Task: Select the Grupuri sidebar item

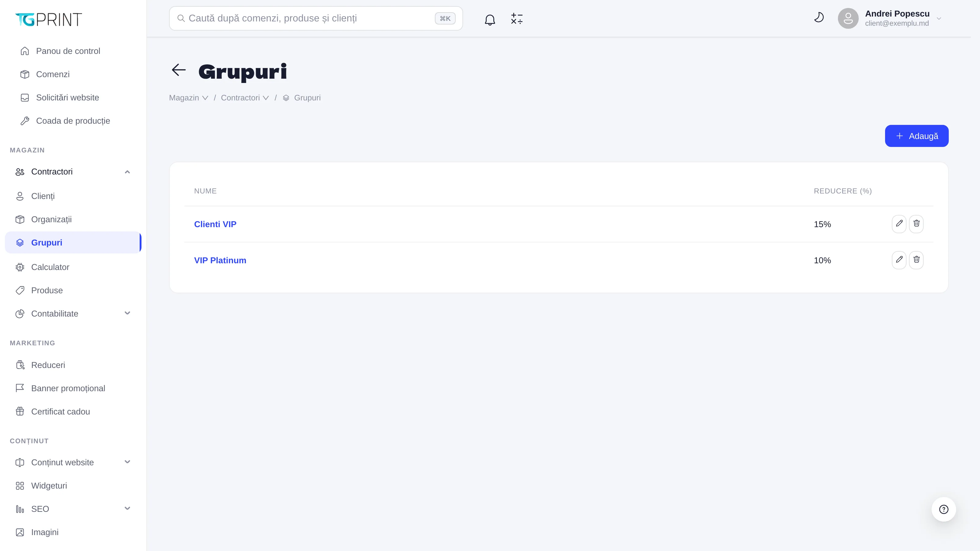Action: 73,243
